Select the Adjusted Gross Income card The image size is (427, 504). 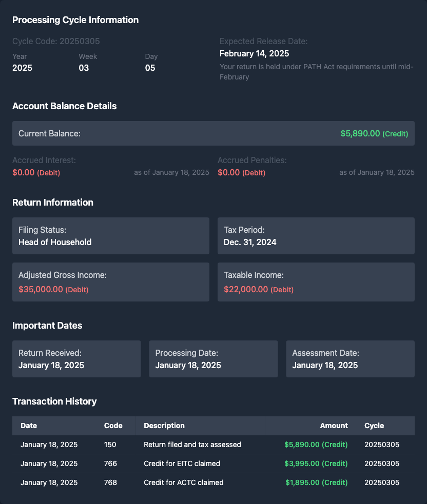[111, 282]
